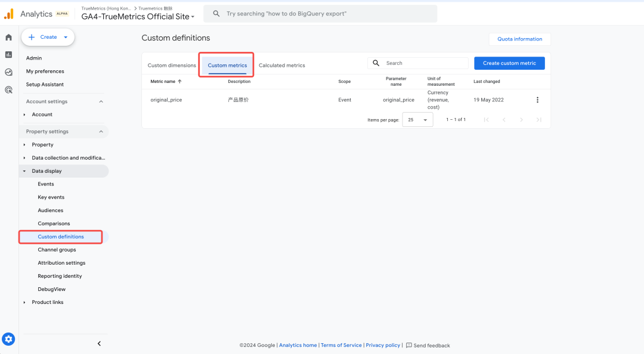The width and height of the screenshot is (644, 354).
Task: Expand the Account tree item
Action: [24, 114]
